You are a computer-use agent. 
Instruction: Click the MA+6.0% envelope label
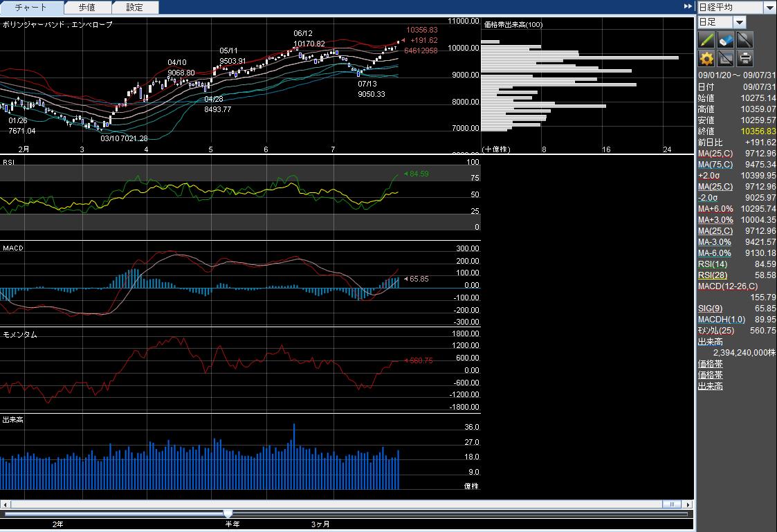click(x=715, y=209)
